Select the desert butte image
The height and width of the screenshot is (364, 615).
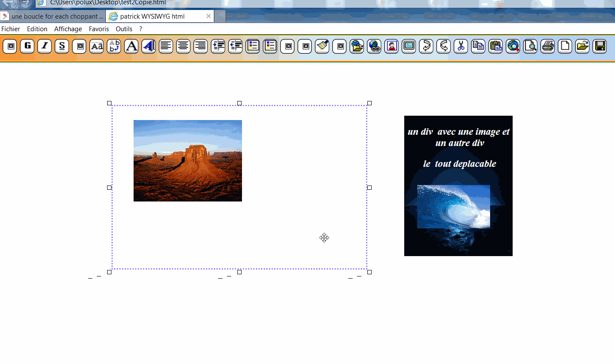coord(188,161)
